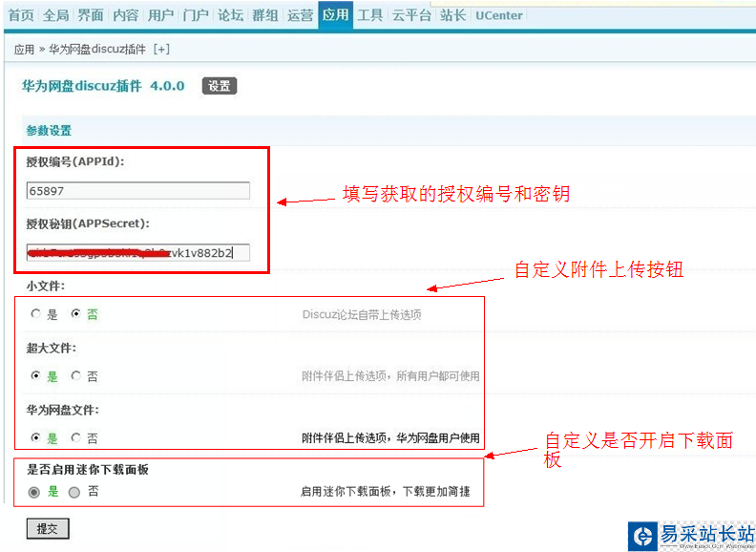Switch to the 界面 tab
Screen dimensions: 756x552
click(91, 15)
